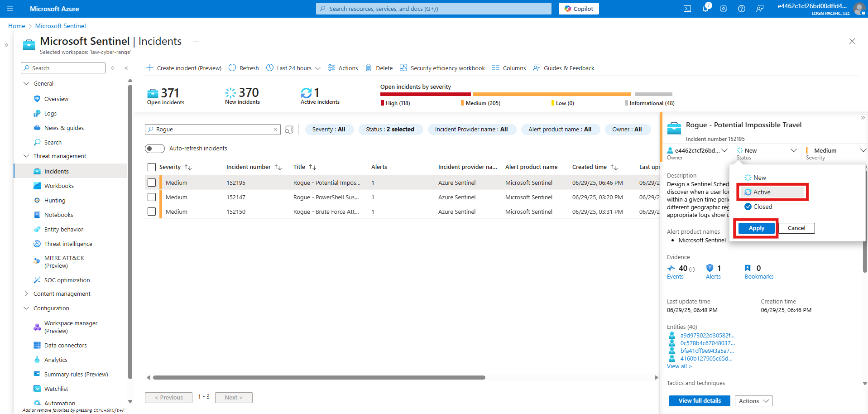Click the Search resources input field
The height and width of the screenshot is (414, 868).
tap(433, 9)
